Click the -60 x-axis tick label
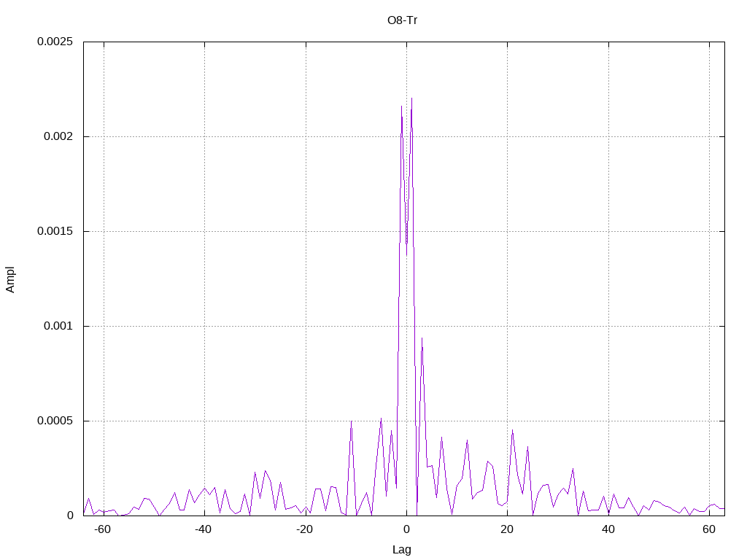Screen dimensions: 747x560 click(102, 529)
